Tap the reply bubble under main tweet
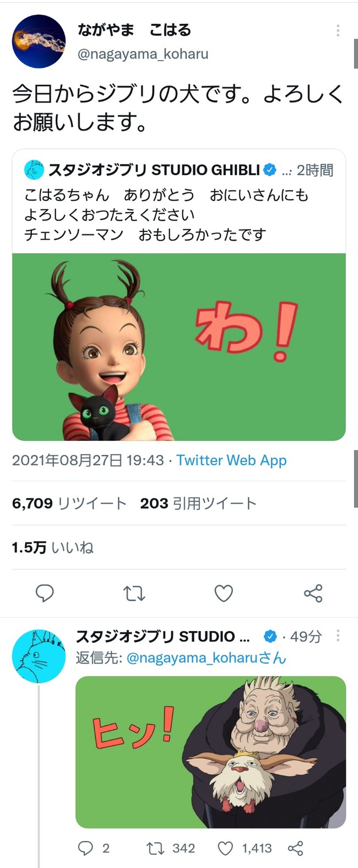The height and width of the screenshot is (868, 358). click(45, 594)
